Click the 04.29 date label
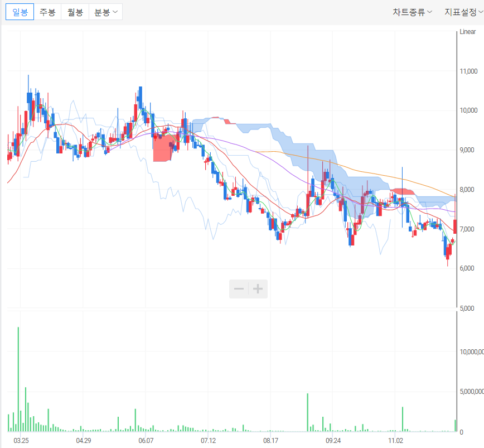The image size is (484, 448). pyautogui.click(x=83, y=440)
